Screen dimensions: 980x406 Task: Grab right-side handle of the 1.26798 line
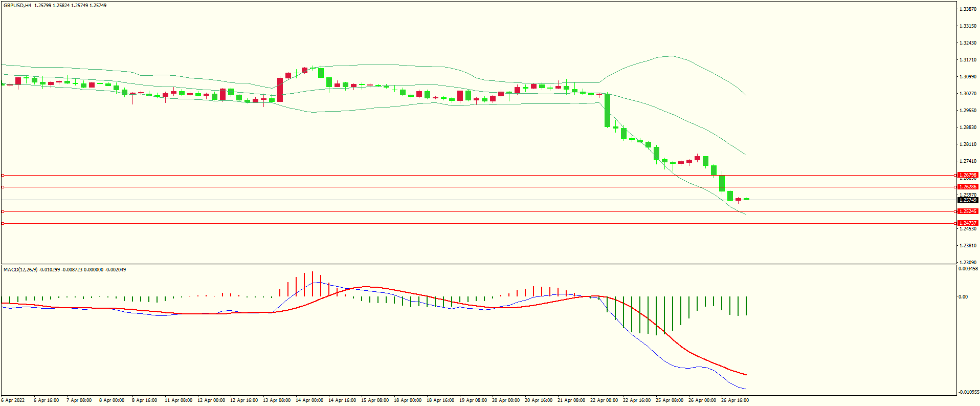956,175
